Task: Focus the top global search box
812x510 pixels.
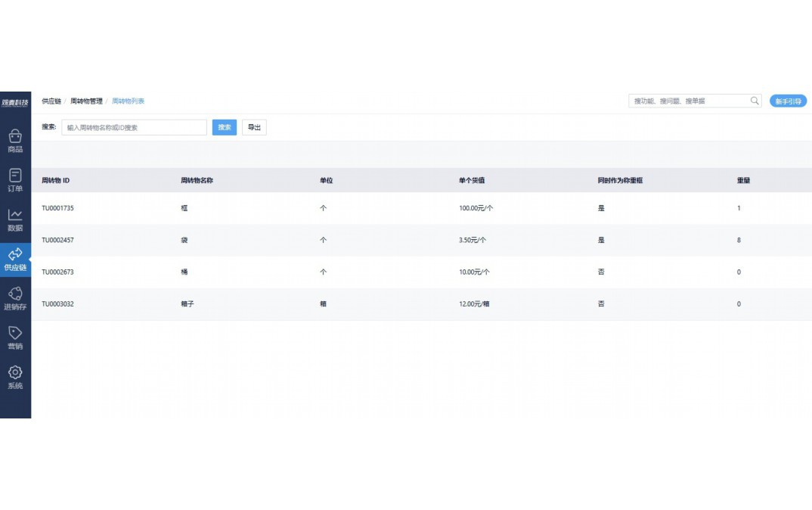Action: click(x=688, y=101)
